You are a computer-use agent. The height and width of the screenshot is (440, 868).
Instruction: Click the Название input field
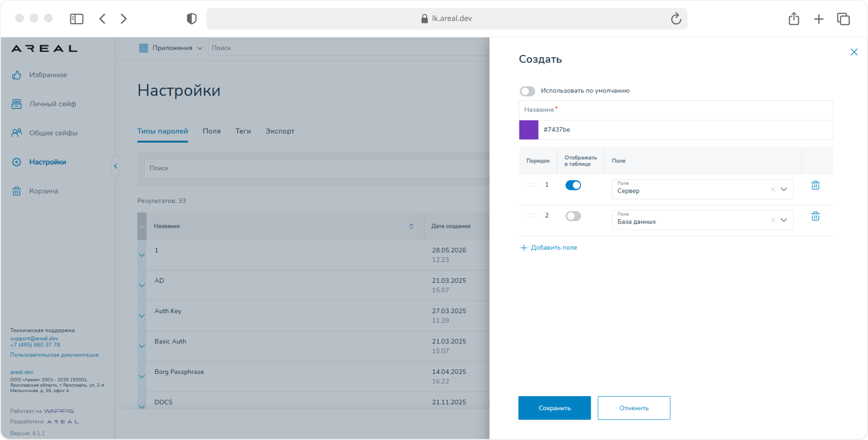[676, 110]
